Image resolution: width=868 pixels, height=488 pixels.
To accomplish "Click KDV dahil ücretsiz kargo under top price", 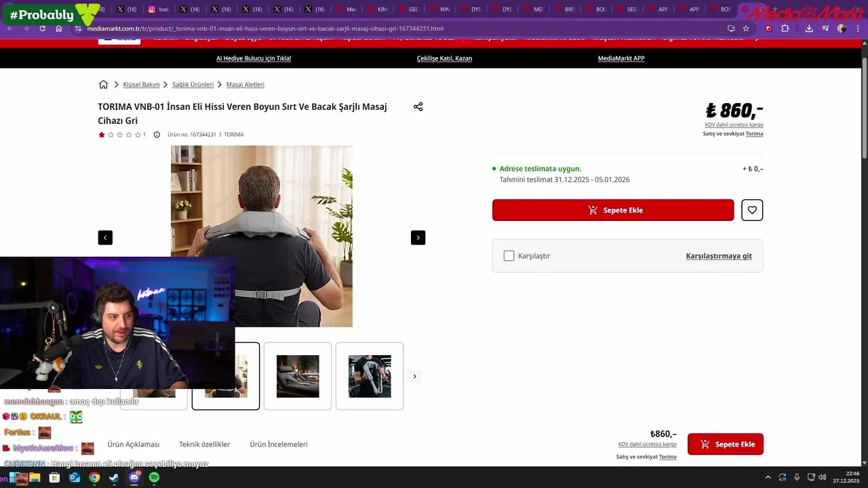I will pyautogui.click(x=734, y=125).
